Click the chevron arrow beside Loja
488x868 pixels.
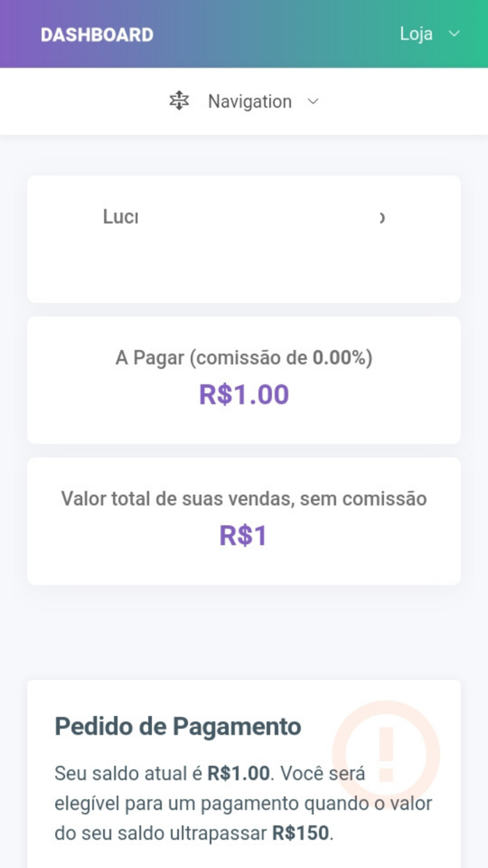tap(454, 34)
